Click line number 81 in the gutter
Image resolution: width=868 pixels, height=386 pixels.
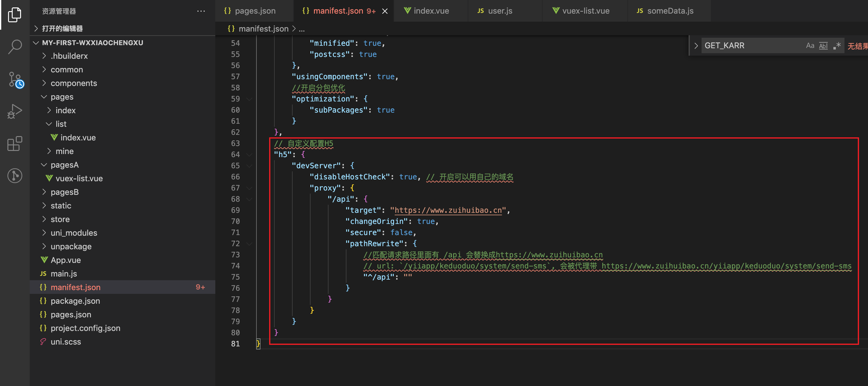(x=235, y=344)
